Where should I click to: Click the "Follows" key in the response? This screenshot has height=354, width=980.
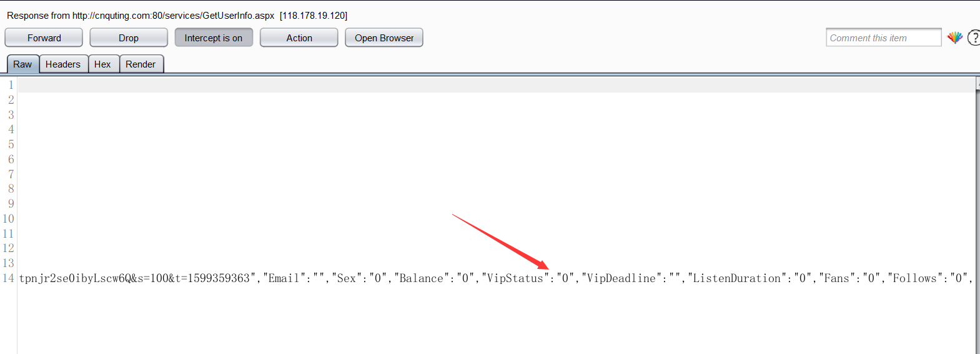(915, 278)
